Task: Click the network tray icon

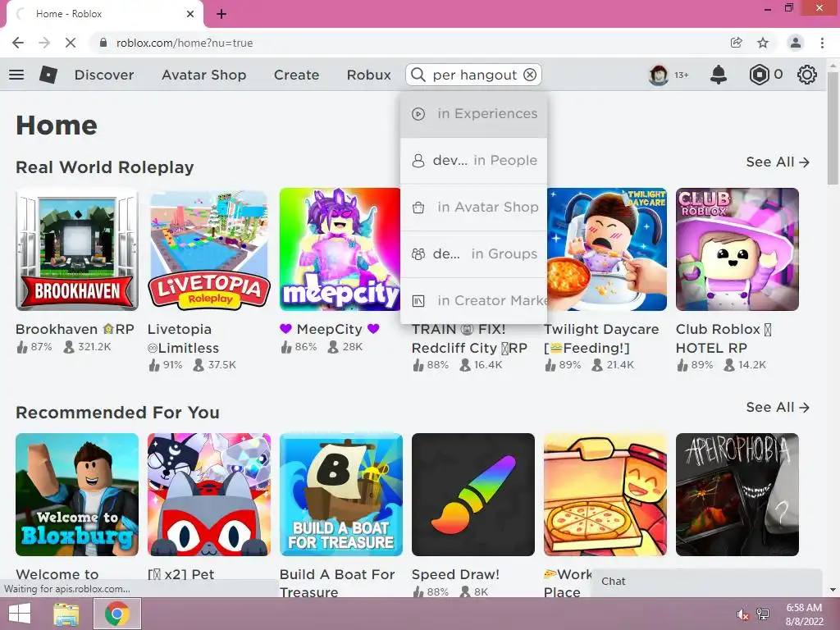Action: pyautogui.click(x=763, y=614)
